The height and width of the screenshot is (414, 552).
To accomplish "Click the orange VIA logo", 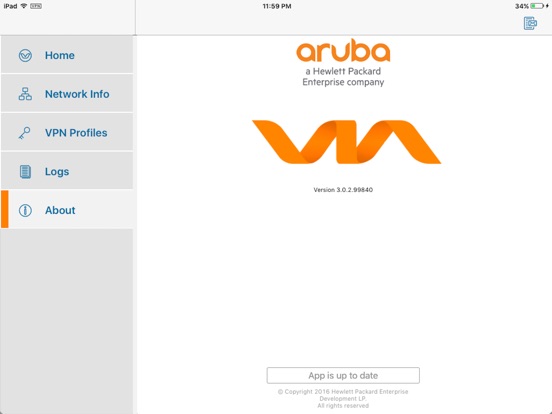I will pos(346,142).
